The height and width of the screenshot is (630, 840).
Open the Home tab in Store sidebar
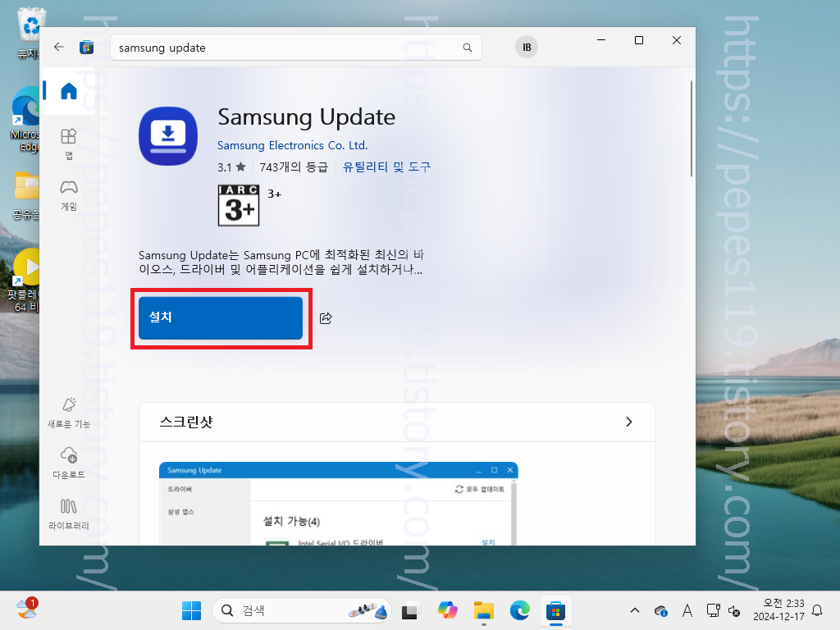coord(69,91)
